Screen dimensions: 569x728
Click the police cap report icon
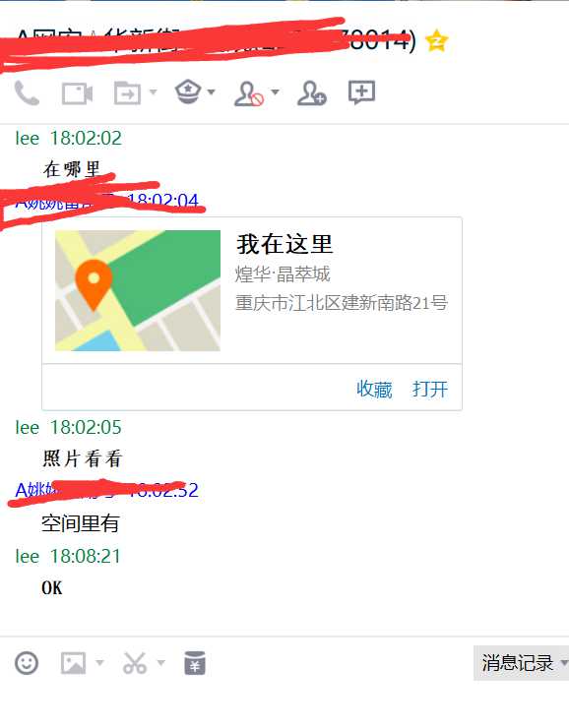click(188, 91)
